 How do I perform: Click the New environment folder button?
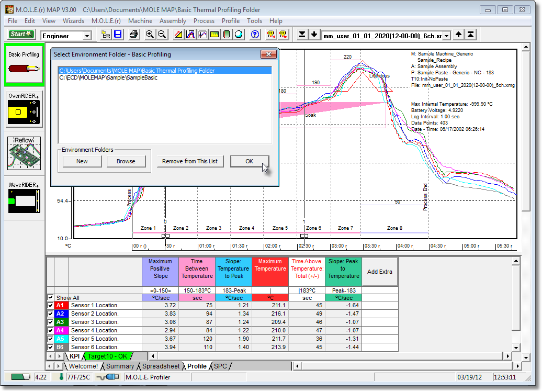click(82, 161)
